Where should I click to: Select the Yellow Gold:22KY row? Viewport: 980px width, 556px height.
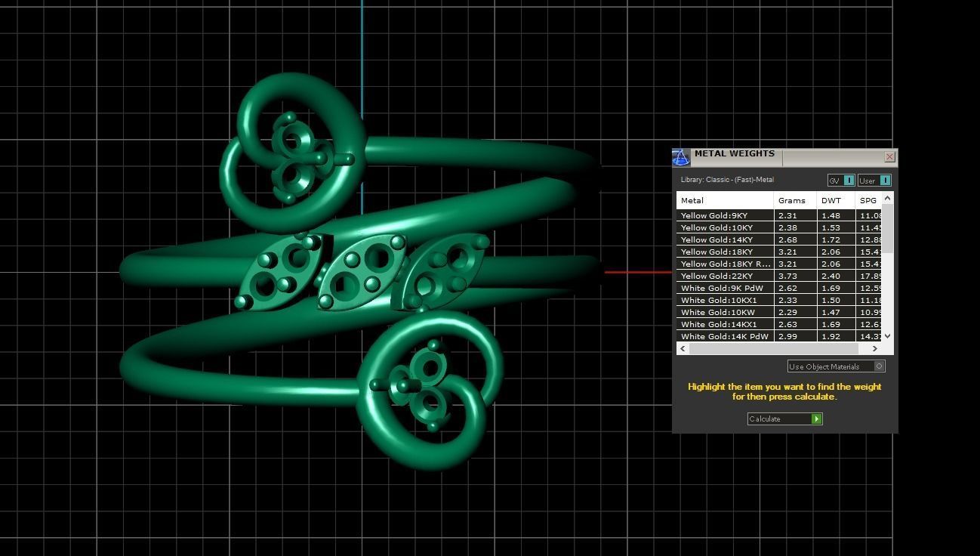point(779,276)
